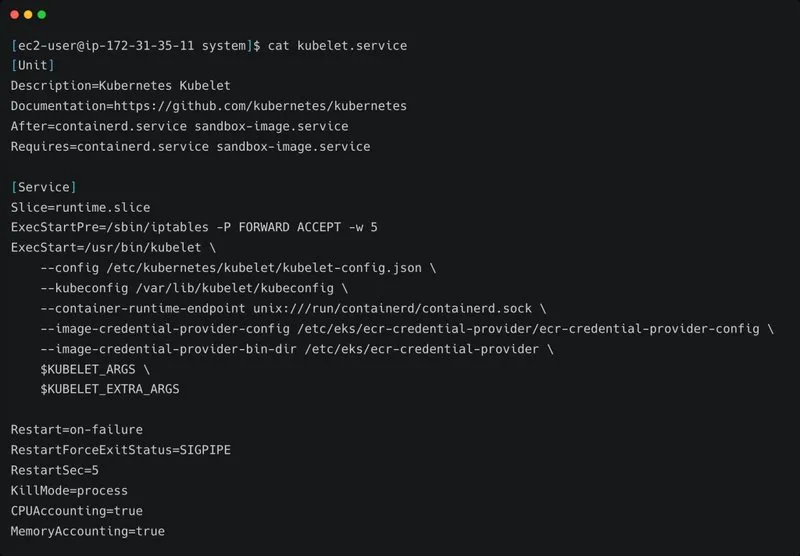This screenshot has width=800, height=556.
Task: Click the --kubeconfig flag line
Action: [194, 288]
